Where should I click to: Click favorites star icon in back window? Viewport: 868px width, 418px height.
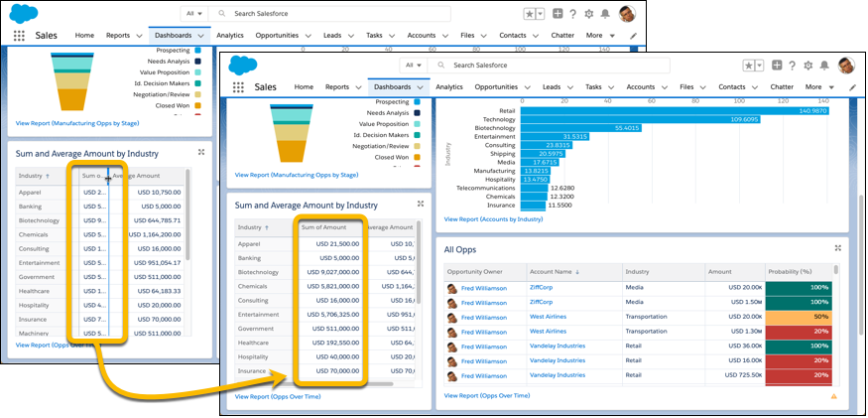[529, 14]
